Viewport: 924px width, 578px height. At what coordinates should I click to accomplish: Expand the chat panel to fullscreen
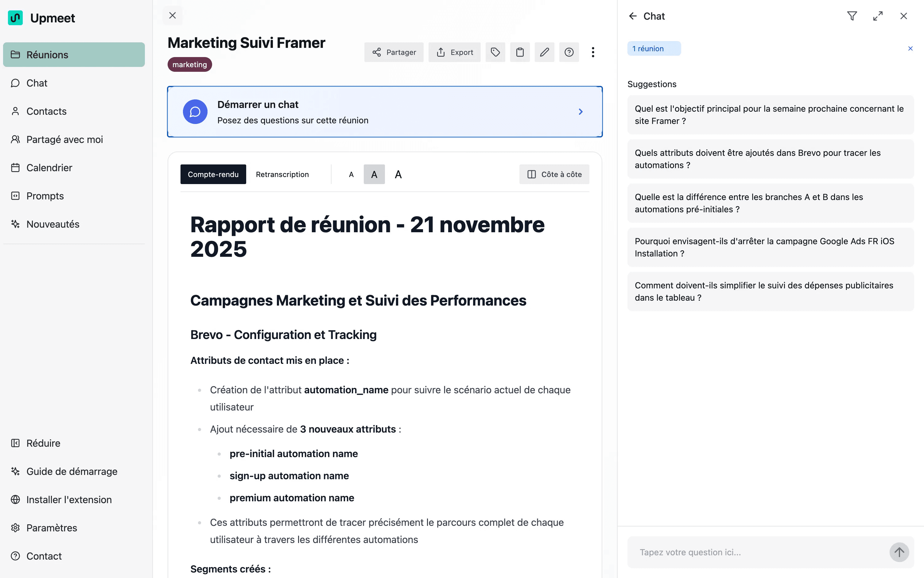click(878, 16)
